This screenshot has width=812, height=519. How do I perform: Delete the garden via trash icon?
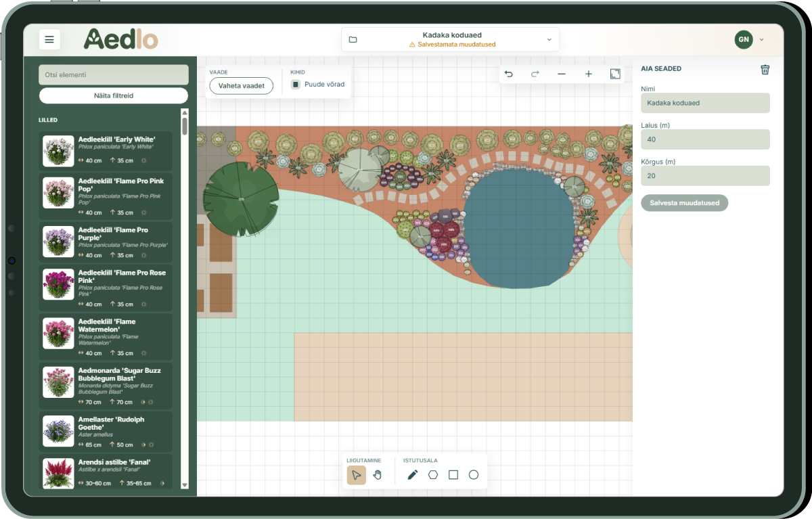point(765,69)
